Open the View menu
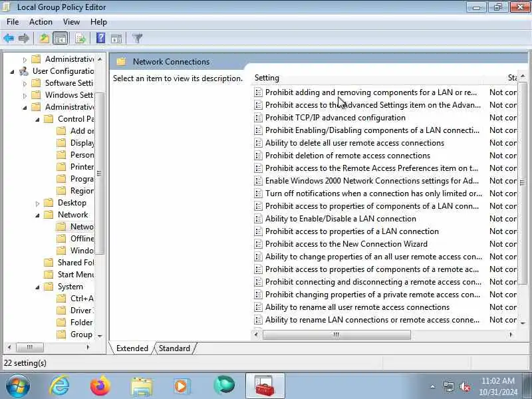Image resolution: width=532 pixels, height=399 pixels. [x=71, y=22]
